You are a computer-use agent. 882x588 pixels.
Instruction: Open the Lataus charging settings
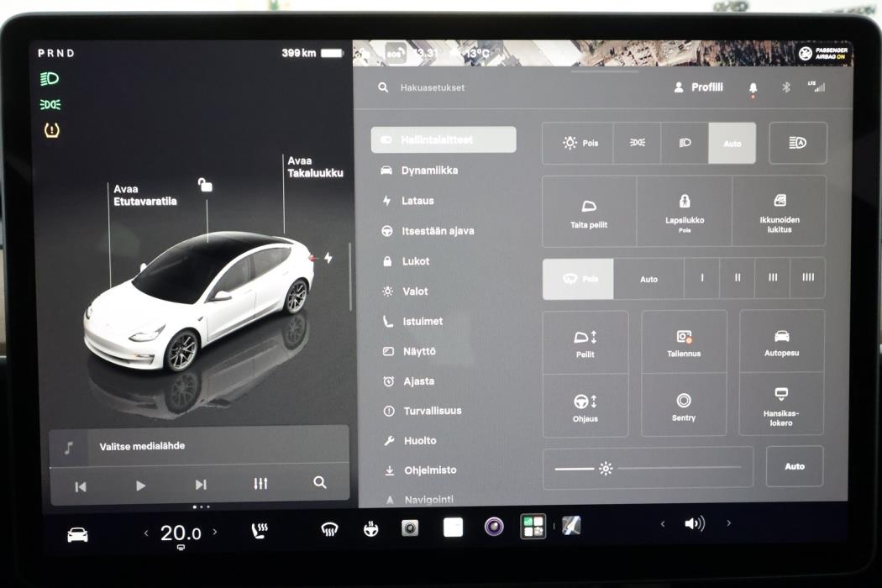(407, 201)
